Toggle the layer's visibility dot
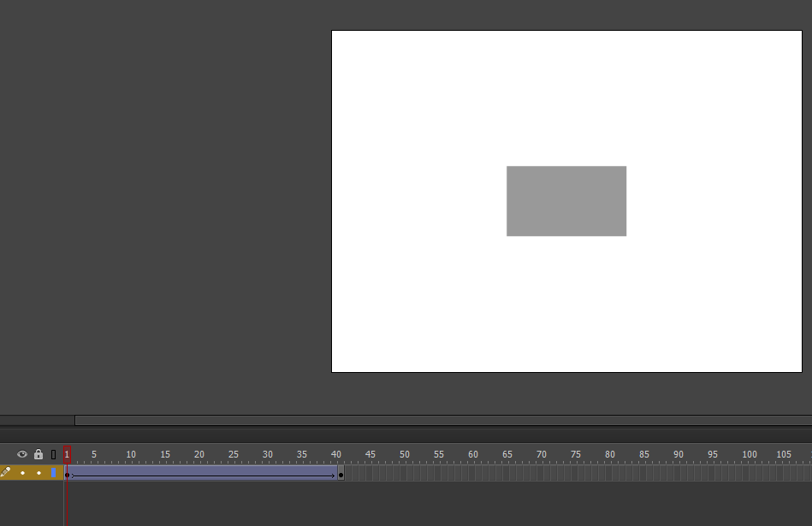The width and height of the screenshot is (812, 526). tap(22, 473)
